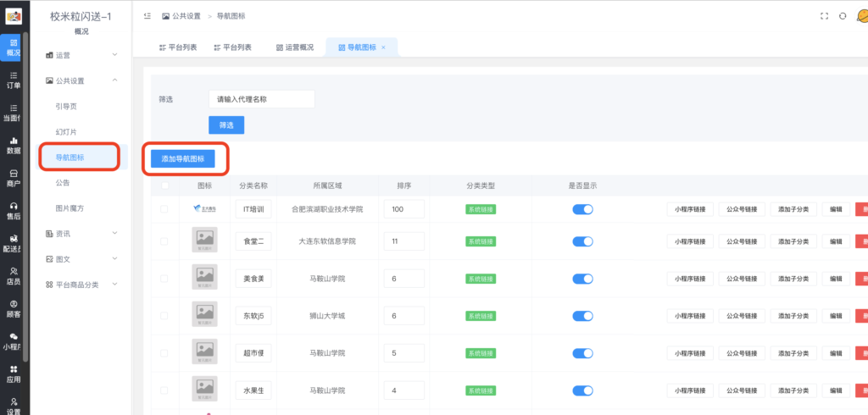868x415 pixels.
Task: Open 引导页 in the side menu
Action: click(x=66, y=106)
